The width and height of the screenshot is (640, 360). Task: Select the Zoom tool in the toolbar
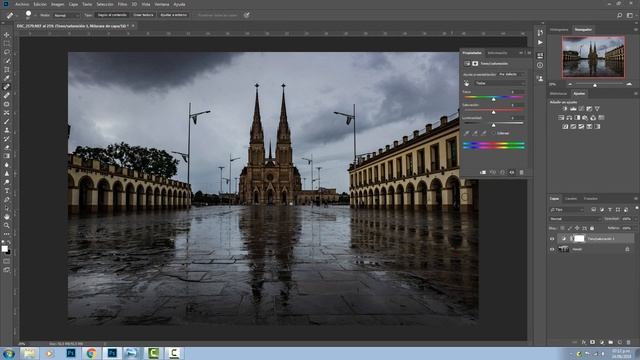click(7, 225)
